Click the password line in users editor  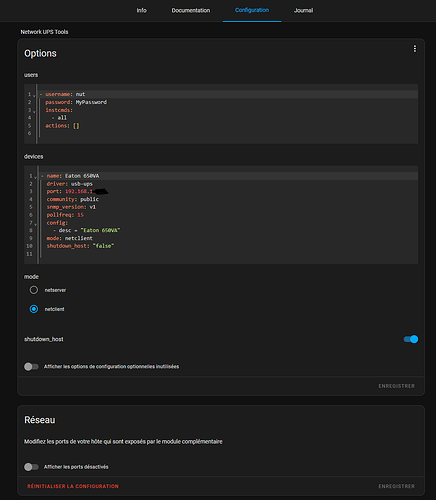(228, 102)
